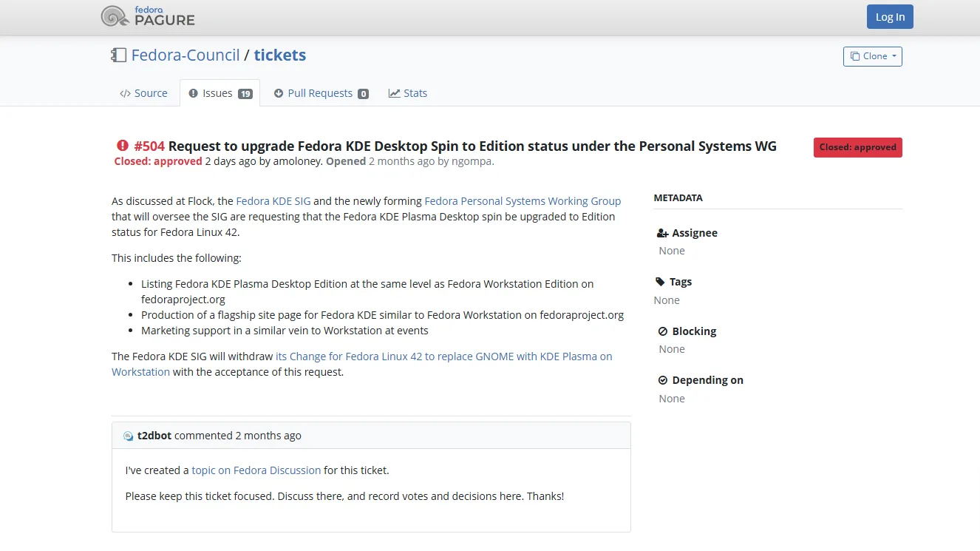
Task: Click 'None' under Blocking
Action: (672, 349)
